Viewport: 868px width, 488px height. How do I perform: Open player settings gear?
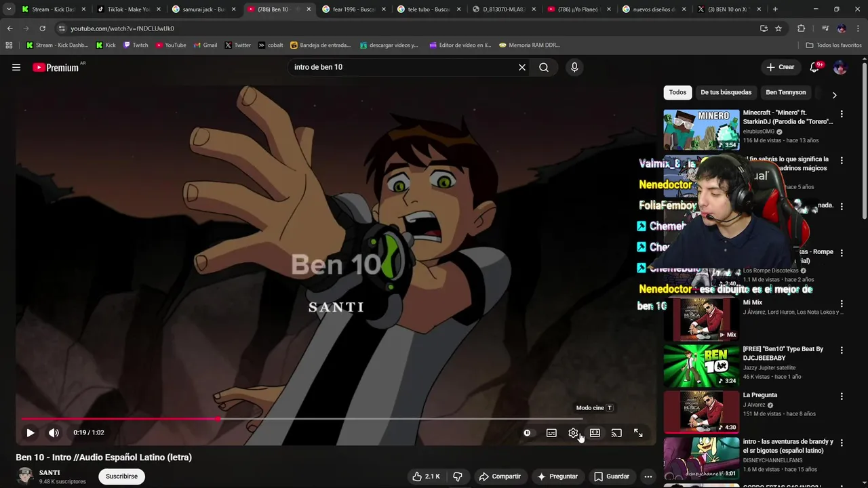click(573, 432)
